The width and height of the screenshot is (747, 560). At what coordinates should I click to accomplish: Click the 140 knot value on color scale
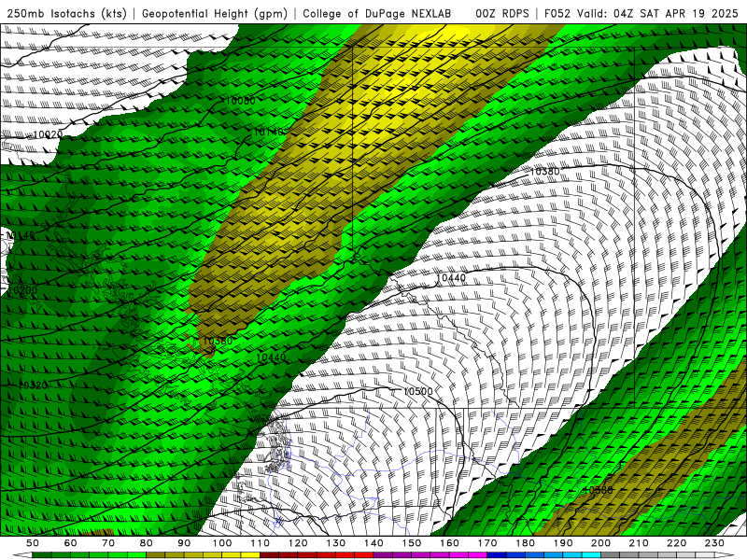(373, 543)
